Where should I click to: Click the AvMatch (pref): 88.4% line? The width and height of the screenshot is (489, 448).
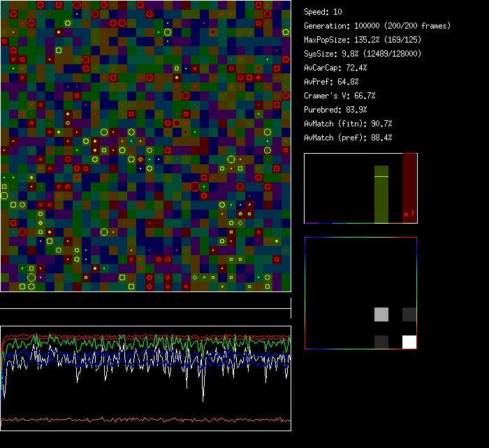coord(348,138)
